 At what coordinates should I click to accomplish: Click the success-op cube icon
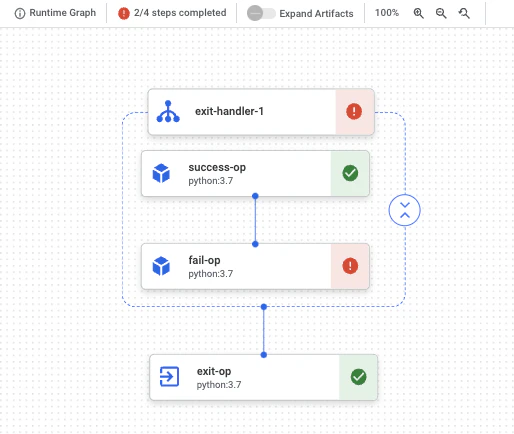coord(161,173)
